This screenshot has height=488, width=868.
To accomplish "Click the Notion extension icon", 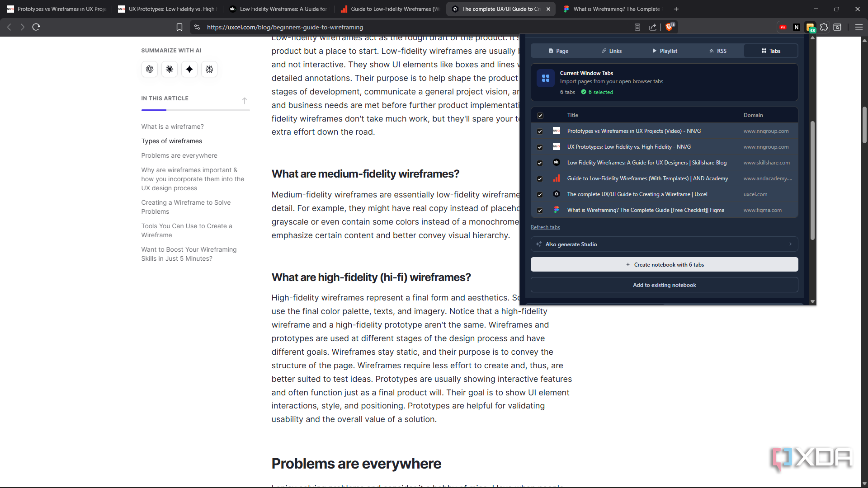I will tap(797, 27).
